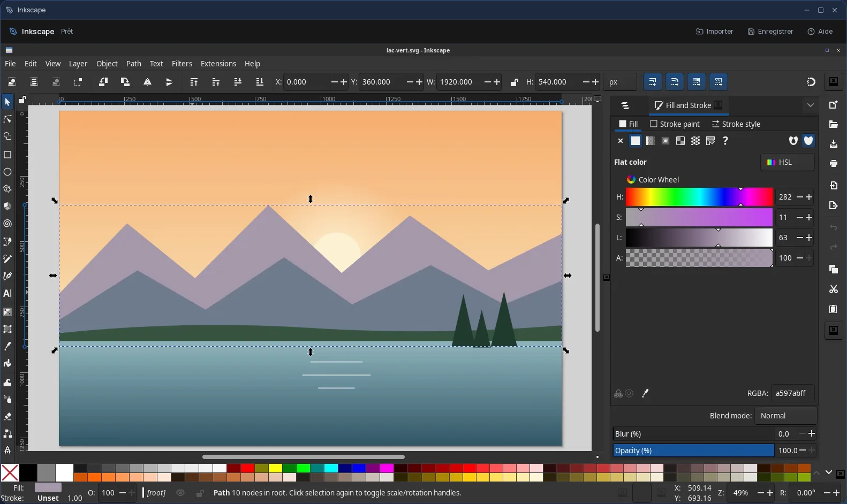This screenshot has height=504, width=847.
Task: Open the HSL color mode dropdown
Action: [788, 162]
